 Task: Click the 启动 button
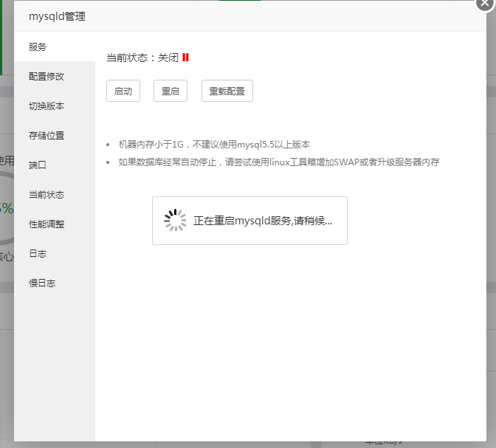(x=123, y=91)
